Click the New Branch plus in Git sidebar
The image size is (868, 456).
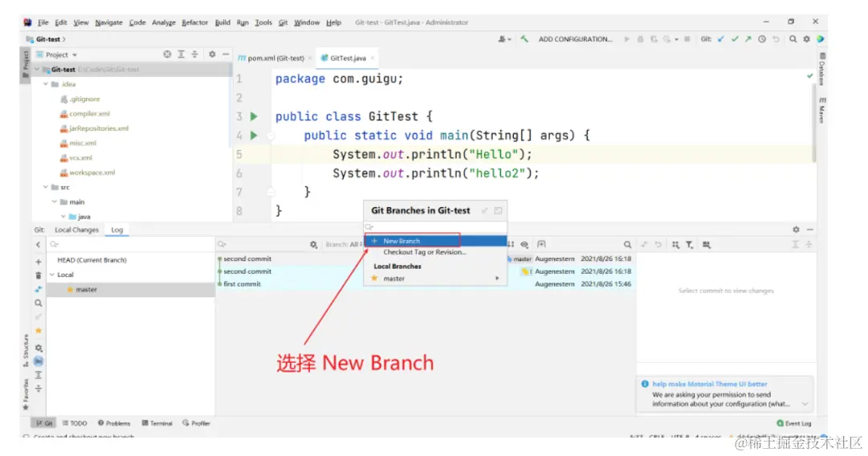(39, 262)
